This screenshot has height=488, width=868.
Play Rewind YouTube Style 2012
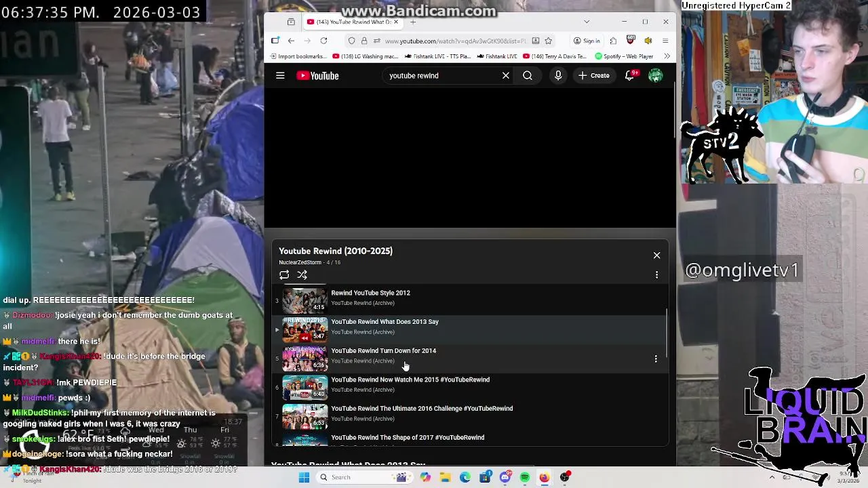pos(370,293)
